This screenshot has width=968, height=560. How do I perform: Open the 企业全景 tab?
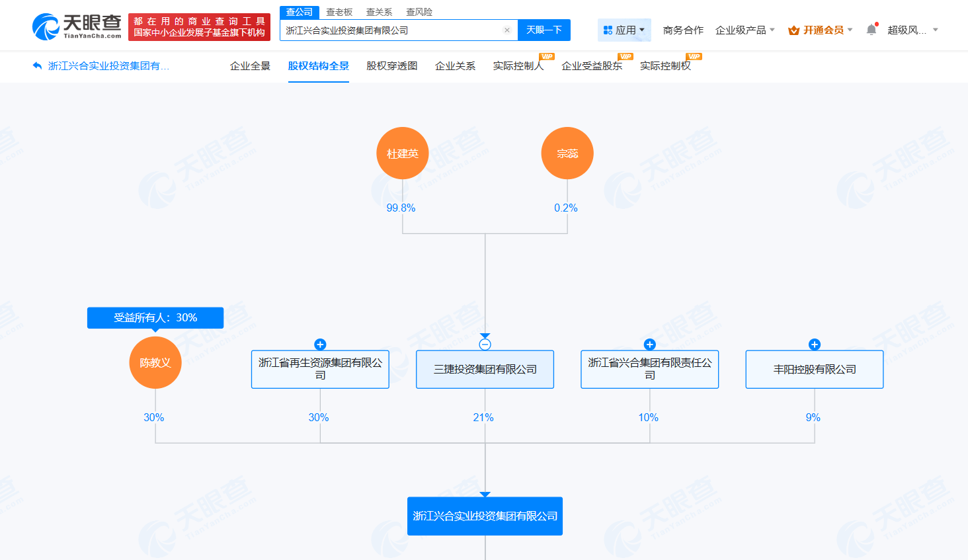click(x=250, y=66)
